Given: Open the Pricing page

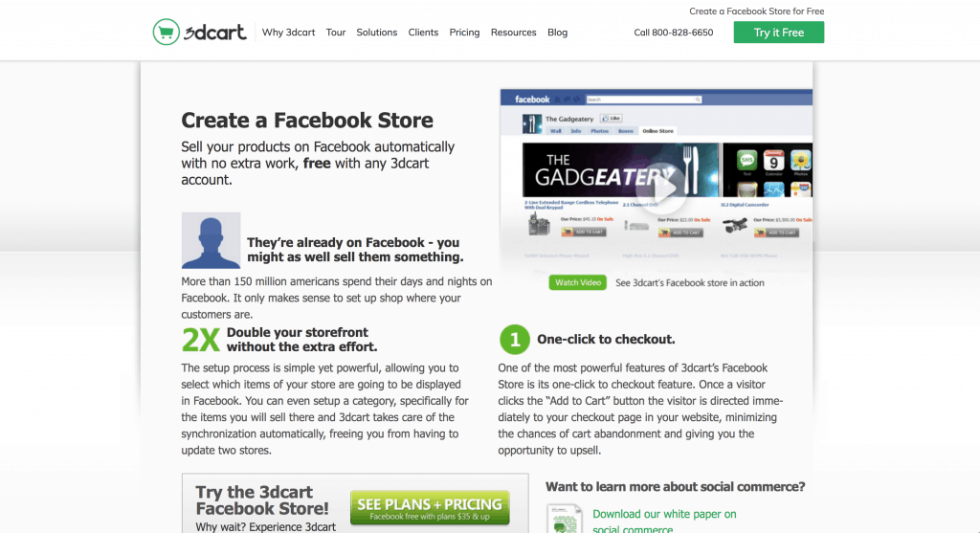Looking at the screenshot, I should [x=464, y=33].
